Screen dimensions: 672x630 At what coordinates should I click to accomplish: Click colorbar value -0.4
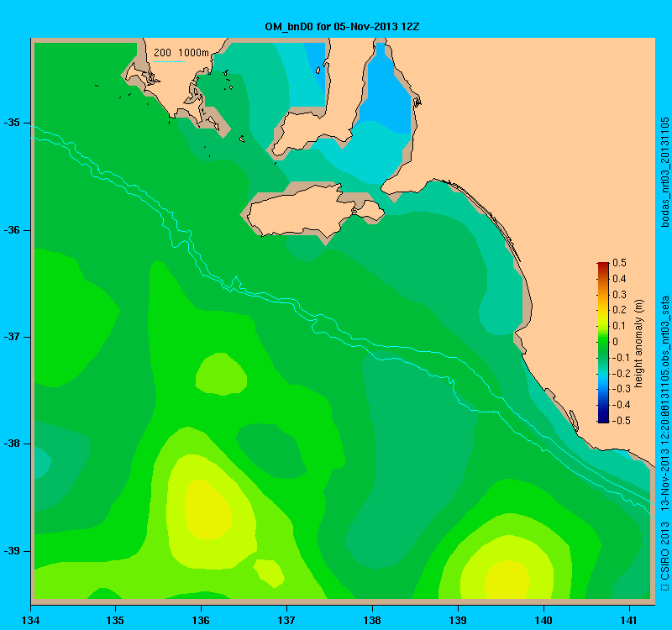point(620,405)
